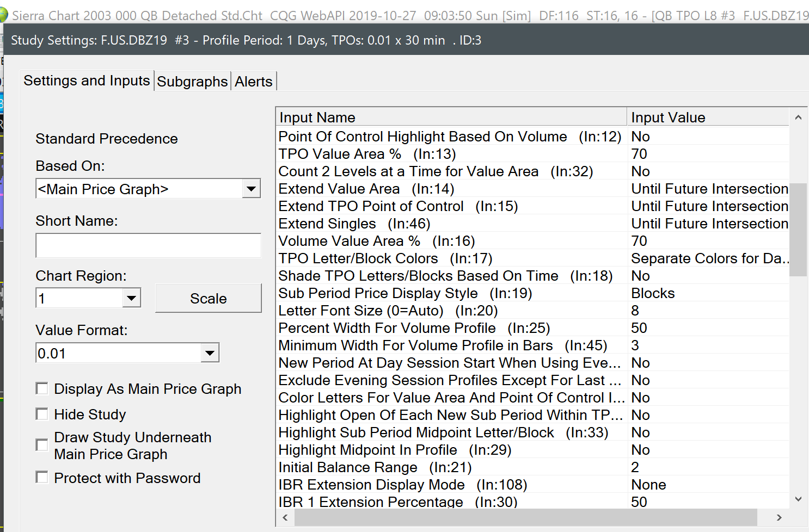Select Sub Period Price Display Style row
The width and height of the screenshot is (809, 532).
532,293
